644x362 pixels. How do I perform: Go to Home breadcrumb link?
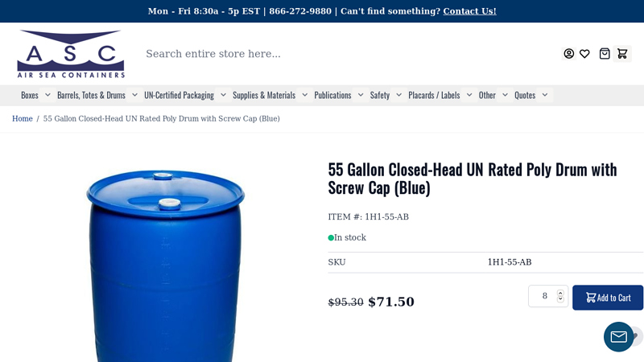point(23,119)
